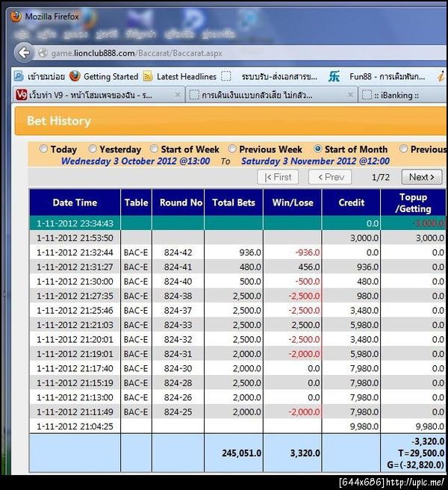Click date 1-11-2012 21:13:00 cell
The width and height of the screenshot is (448, 490).
click(x=75, y=397)
